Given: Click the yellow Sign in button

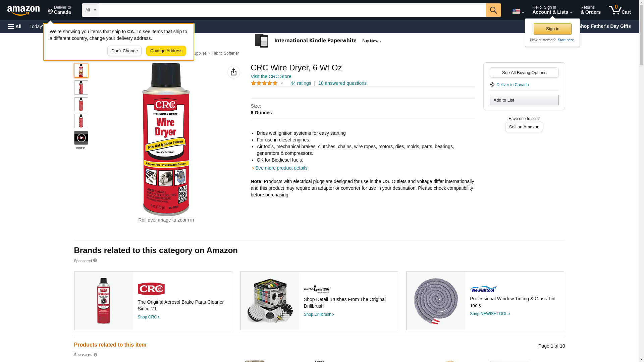Looking at the screenshot, I should tap(552, 29).
